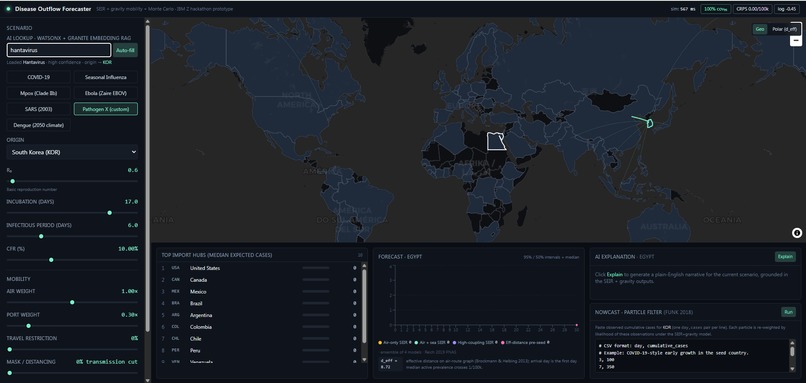Screen dimensions: 806x383
Task: Open the map info attribution icon
Action: click(x=796, y=233)
